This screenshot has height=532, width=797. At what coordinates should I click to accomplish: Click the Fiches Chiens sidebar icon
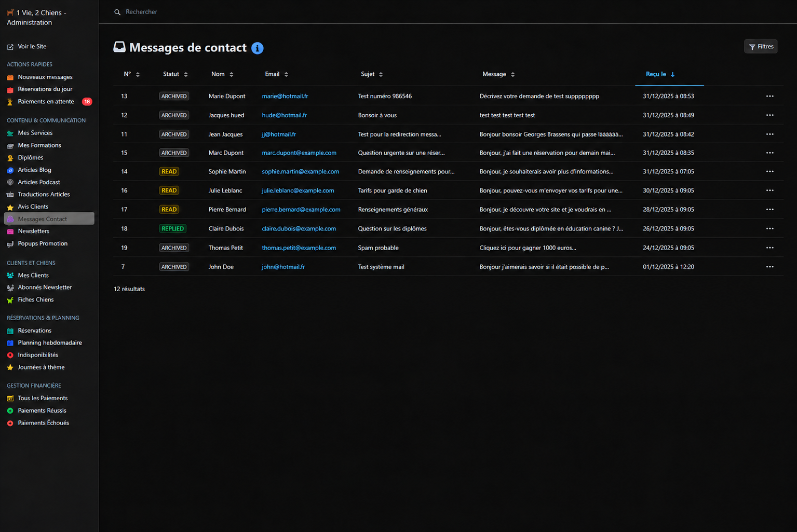coord(10,300)
